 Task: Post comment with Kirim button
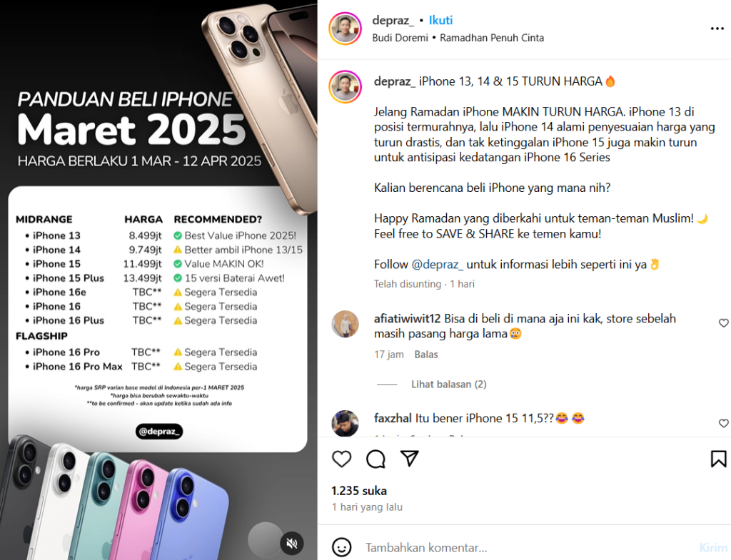pyautogui.click(x=713, y=548)
